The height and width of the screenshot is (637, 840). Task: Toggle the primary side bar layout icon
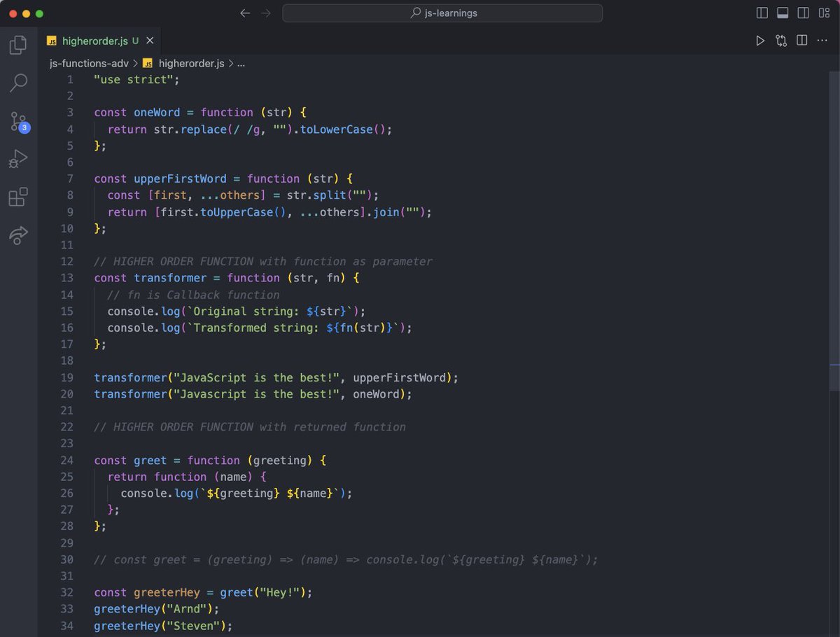tap(762, 13)
